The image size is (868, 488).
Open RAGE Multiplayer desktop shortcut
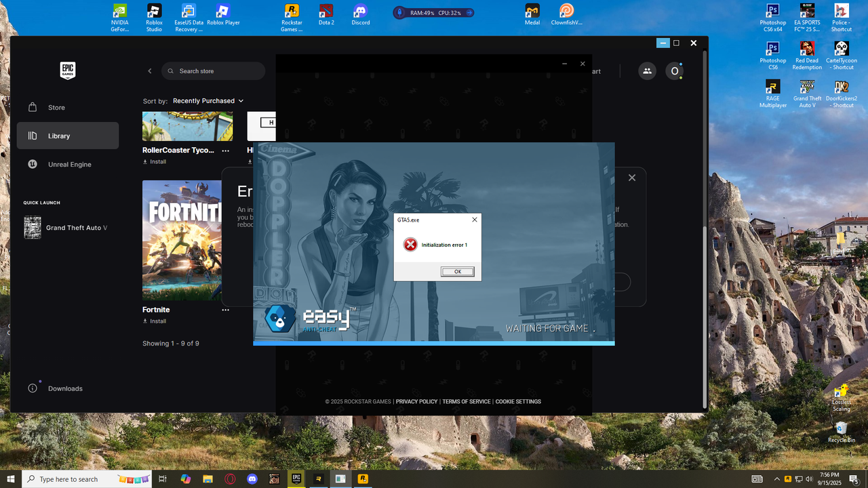tap(772, 94)
